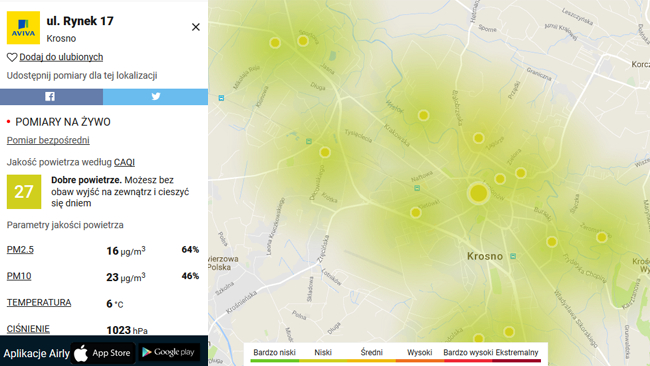The image size is (650, 366).
Task: Select sensor marker near Tysiąclecia street
Action: tap(325, 153)
